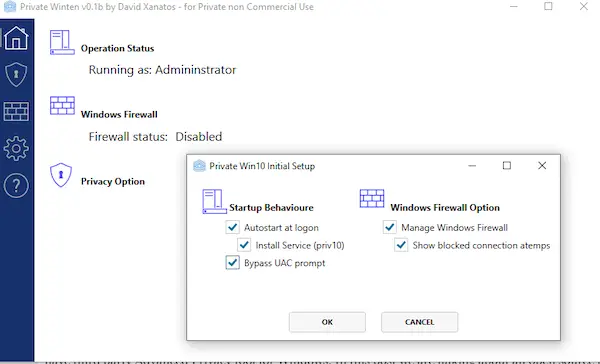Click the Startup Behaviour icon in dialog

(x=214, y=201)
